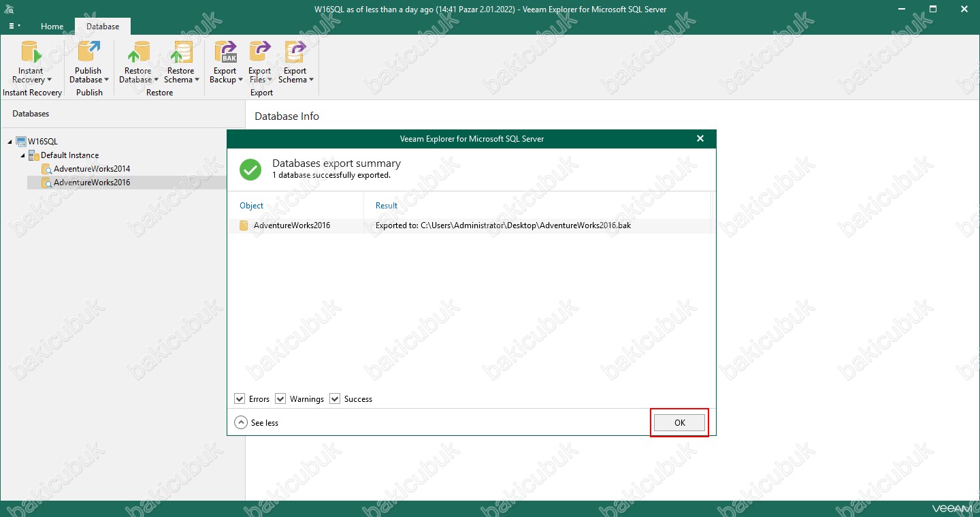
Task: Select the AdventureWorks2016 result row
Action: pos(470,225)
